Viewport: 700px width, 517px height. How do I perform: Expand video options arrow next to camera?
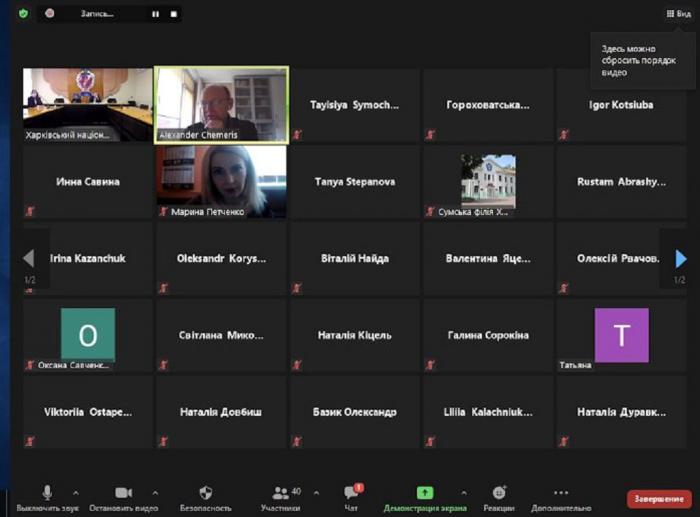[154, 492]
